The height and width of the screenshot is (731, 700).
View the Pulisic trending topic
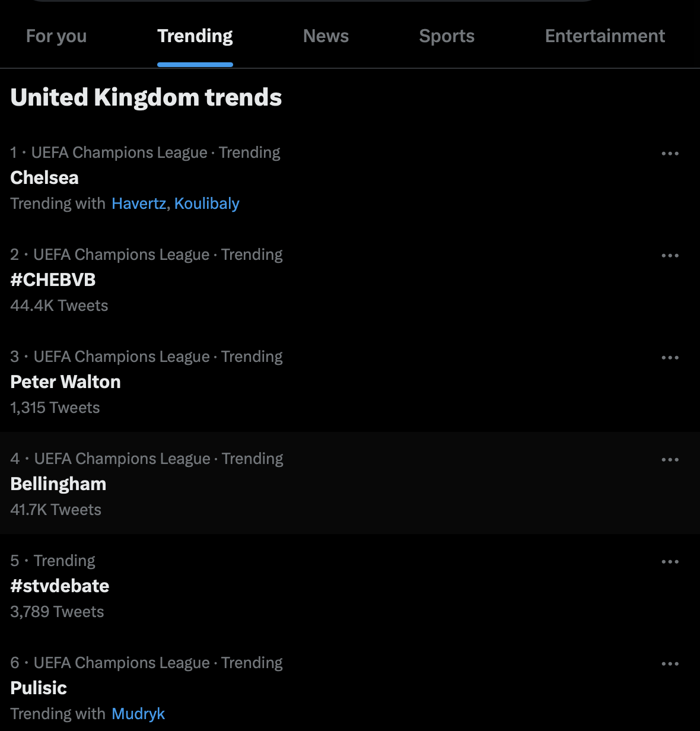coord(39,688)
